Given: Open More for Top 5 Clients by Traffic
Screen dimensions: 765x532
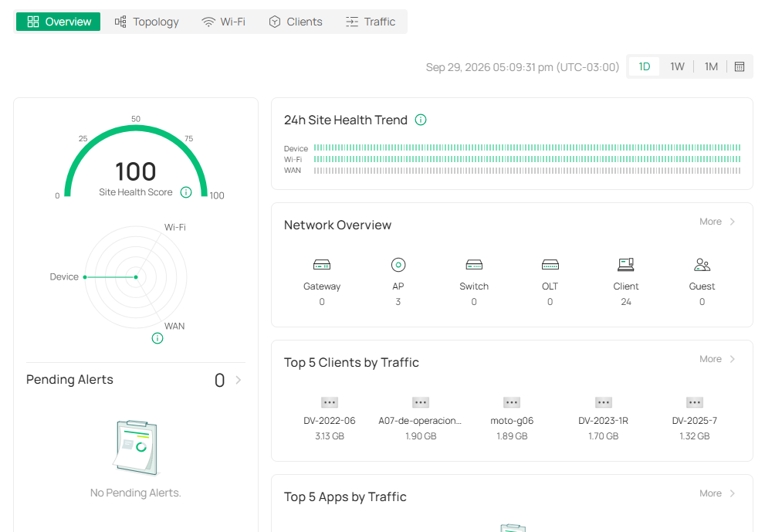Looking at the screenshot, I should click(x=717, y=359).
